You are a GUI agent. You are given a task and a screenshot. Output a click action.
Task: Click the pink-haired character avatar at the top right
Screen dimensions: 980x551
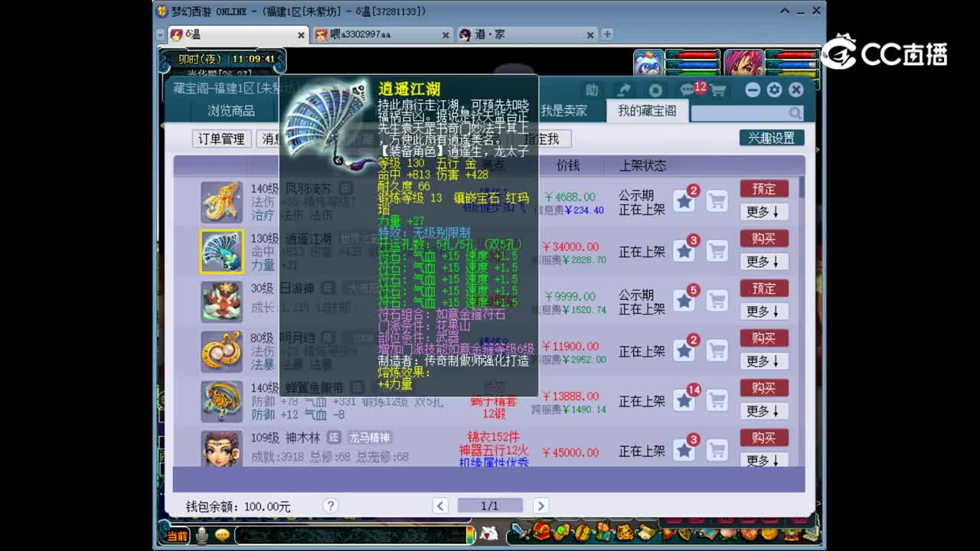743,63
